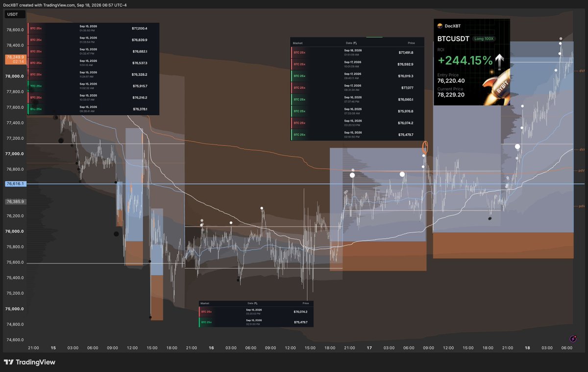Click date label 18 on the time axis
Screen dimensions: 588x372
click(527, 347)
